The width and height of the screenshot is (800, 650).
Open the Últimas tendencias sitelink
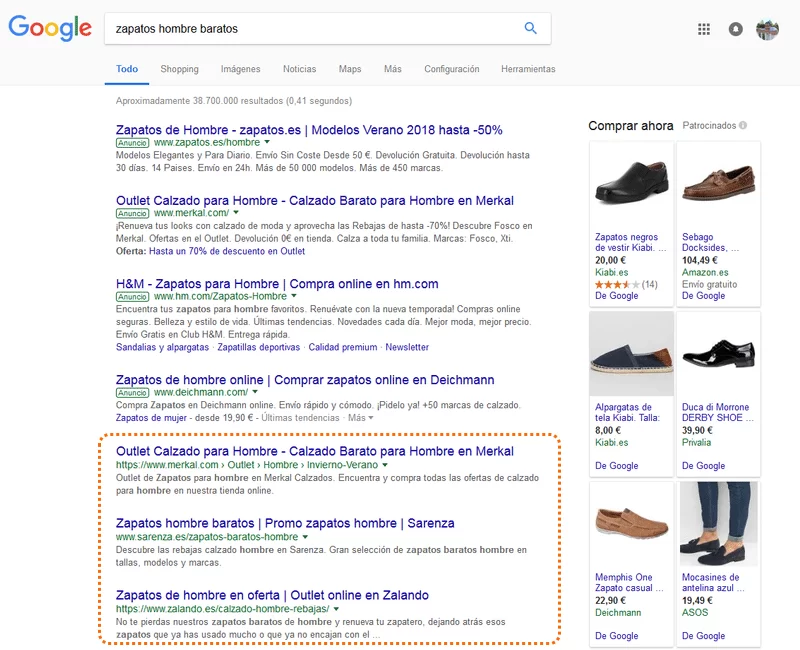(300, 418)
